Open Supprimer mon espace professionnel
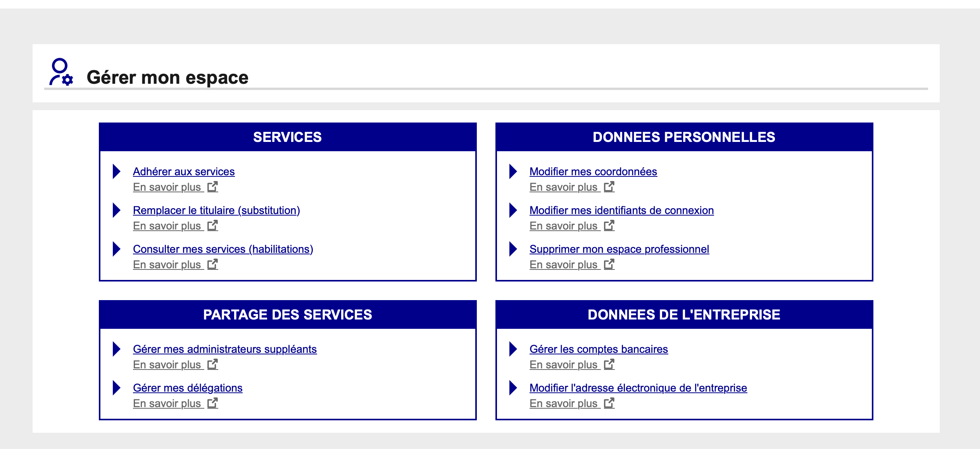 point(619,249)
